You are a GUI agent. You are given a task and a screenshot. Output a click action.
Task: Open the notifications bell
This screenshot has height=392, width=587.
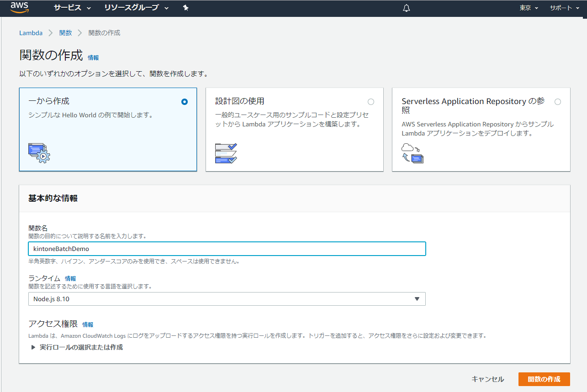click(407, 8)
